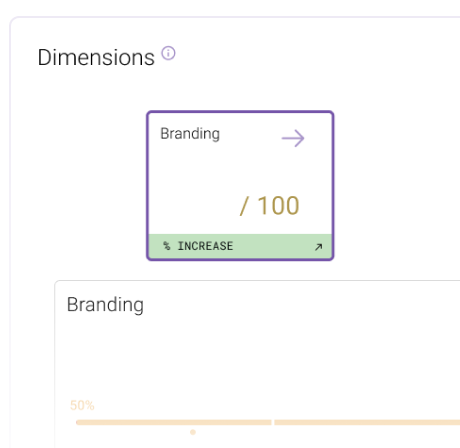
Task: Click the INCREASE label text
Action: coord(205,246)
